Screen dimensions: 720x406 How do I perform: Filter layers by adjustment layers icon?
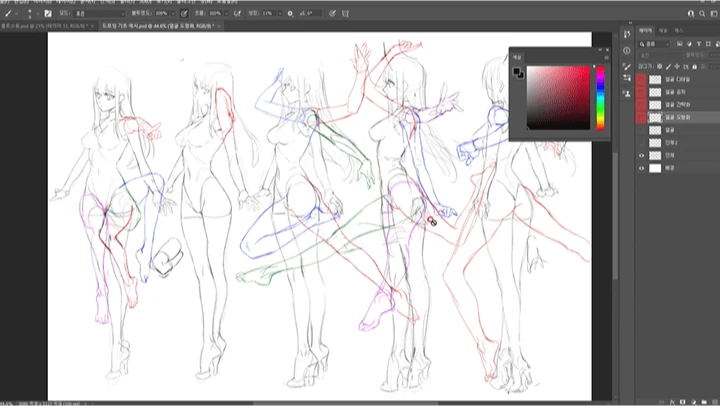point(689,44)
